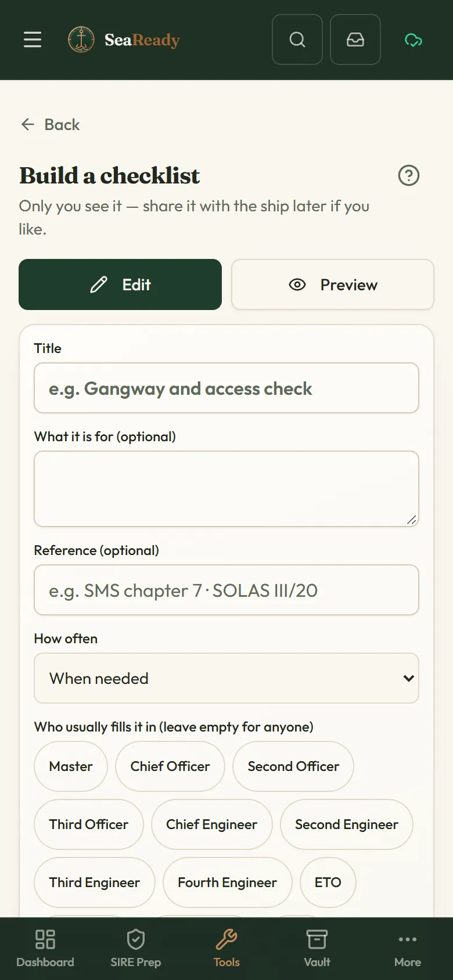Toggle the Third Officer role chip
This screenshot has width=453, height=980.
tap(89, 824)
